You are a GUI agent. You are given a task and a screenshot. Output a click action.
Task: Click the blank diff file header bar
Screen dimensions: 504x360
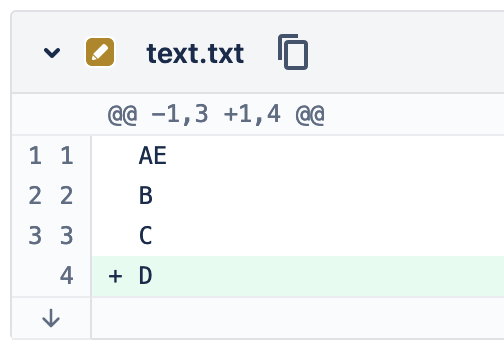(x=407, y=52)
